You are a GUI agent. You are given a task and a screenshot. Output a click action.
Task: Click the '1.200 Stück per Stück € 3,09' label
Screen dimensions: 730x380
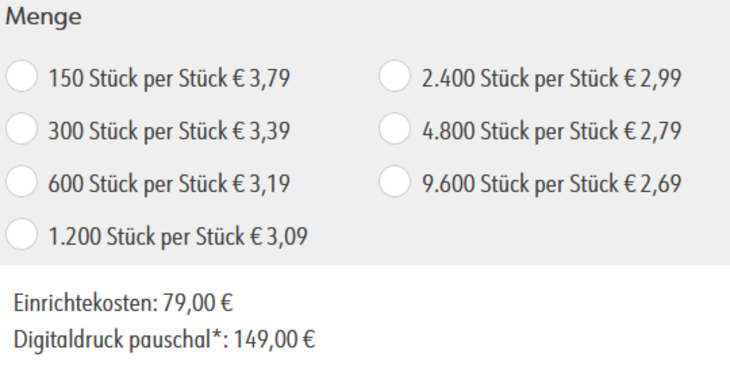coord(178,237)
